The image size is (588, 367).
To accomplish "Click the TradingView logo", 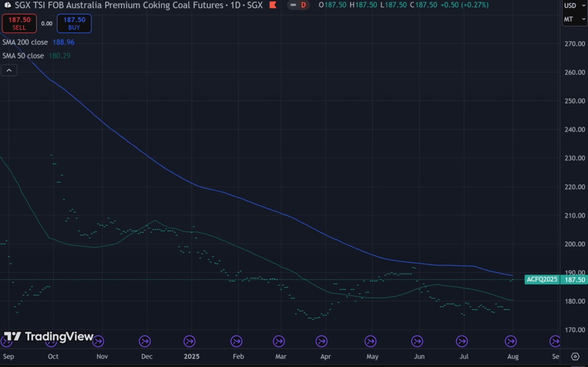I will pyautogui.click(x=49, y=337).
